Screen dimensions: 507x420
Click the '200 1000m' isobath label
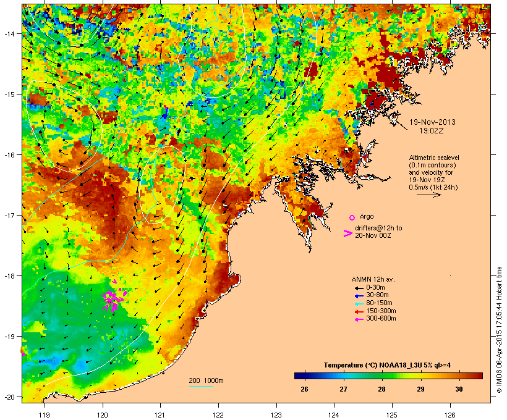point(206,380)
